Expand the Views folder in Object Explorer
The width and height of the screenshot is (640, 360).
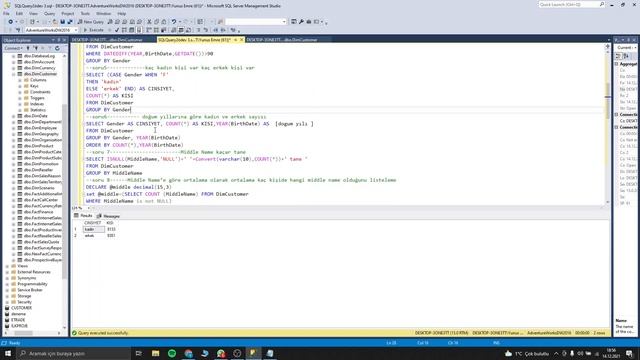[7, 266]
